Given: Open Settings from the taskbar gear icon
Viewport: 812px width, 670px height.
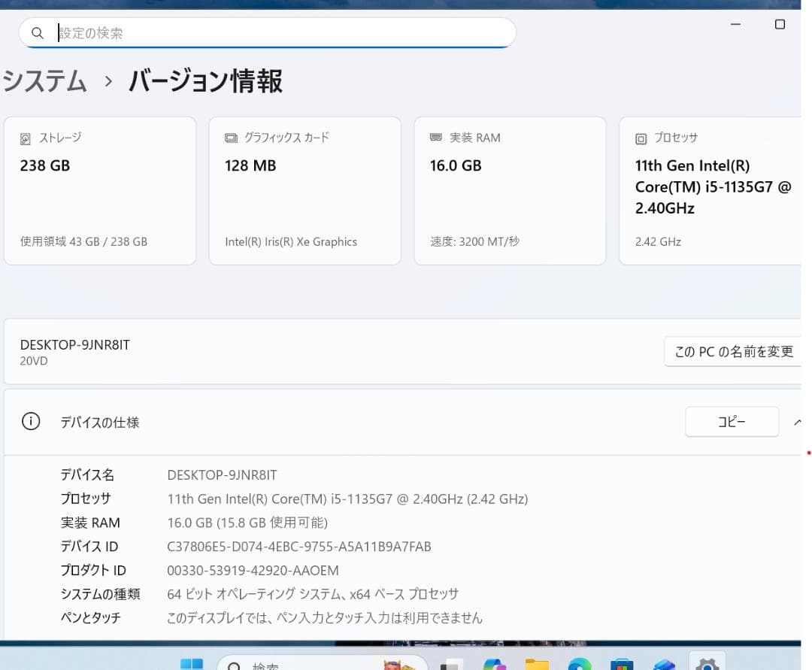Looking at the screenshot, I should (x=706, y=665).
